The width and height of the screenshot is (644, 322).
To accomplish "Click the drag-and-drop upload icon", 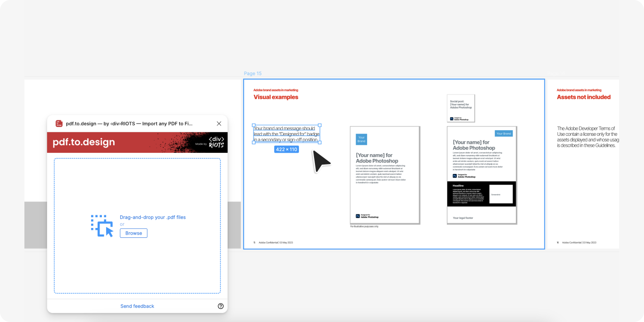I will coord(102,226).
